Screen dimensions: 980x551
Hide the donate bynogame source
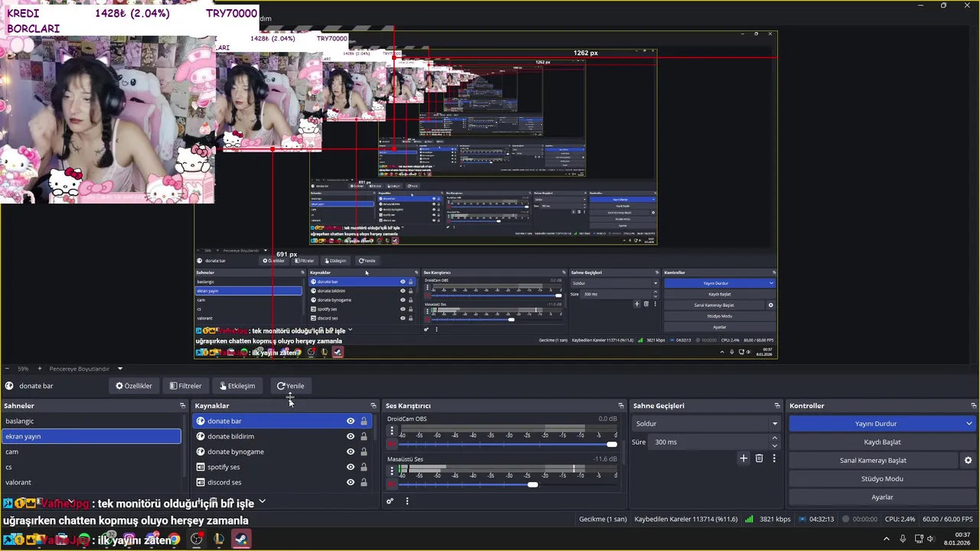pos(351,452)
